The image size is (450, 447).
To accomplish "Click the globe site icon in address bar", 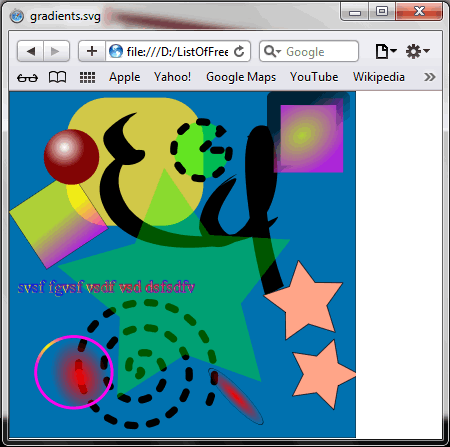I will click(116, 51).
